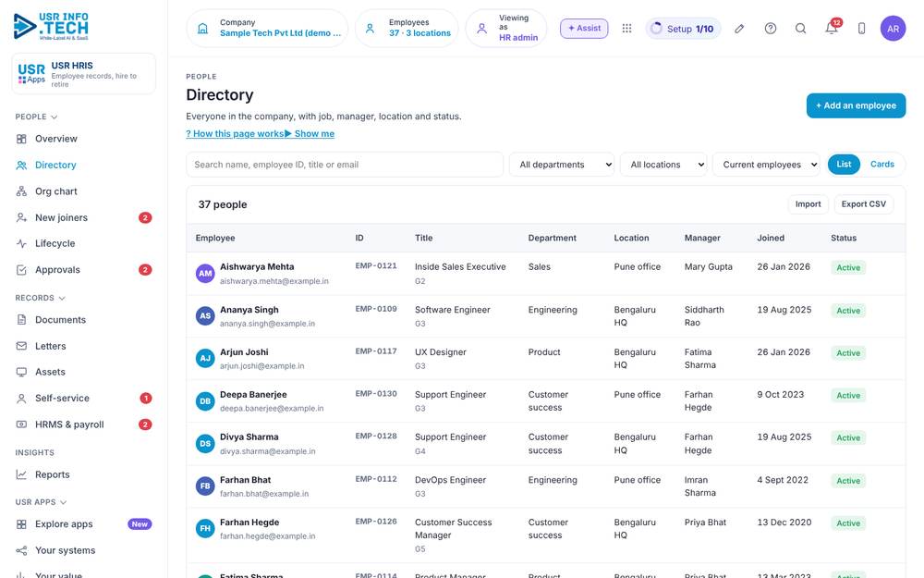Open the AR user avatar menu

click(x=893, y=29)
